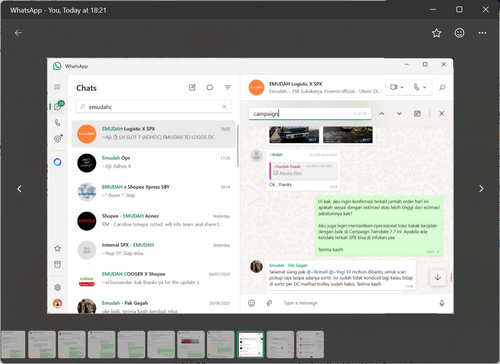The width and height of the screenshot is (500, 364).
Task: Open group info via EMUDAH Logistic X SPX title
Action: pyautogui.click(x=296, y=84)
